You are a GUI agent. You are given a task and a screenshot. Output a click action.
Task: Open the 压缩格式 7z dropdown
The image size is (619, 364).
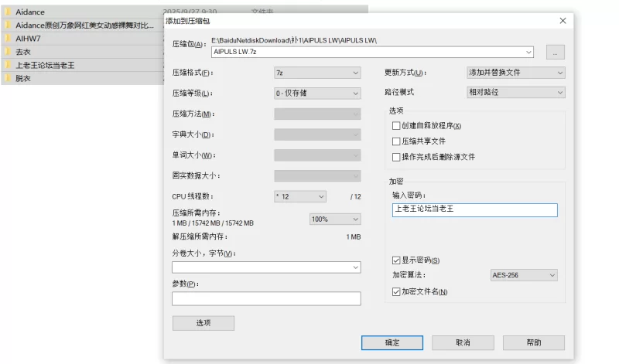pos(317,73)
